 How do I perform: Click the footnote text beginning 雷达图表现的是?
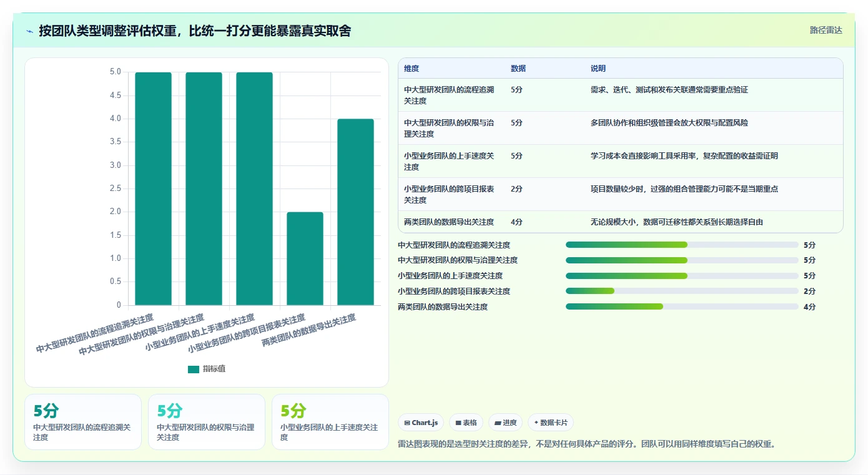click(586, 444)
